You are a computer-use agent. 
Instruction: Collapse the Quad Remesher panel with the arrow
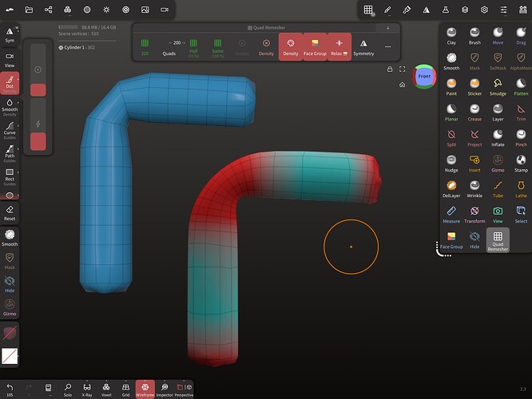pos(387,28)
